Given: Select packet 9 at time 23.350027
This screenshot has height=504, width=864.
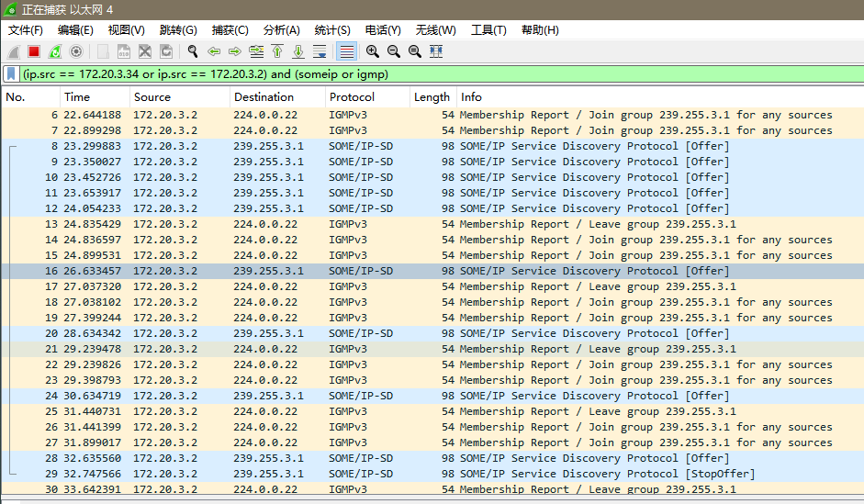Looking at the screenshot, I should pyautogui.click(x=432, y=162).
